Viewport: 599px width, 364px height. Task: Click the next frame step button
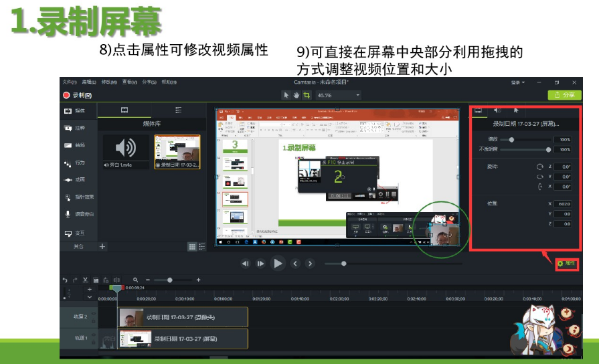(x=260, y=264)
